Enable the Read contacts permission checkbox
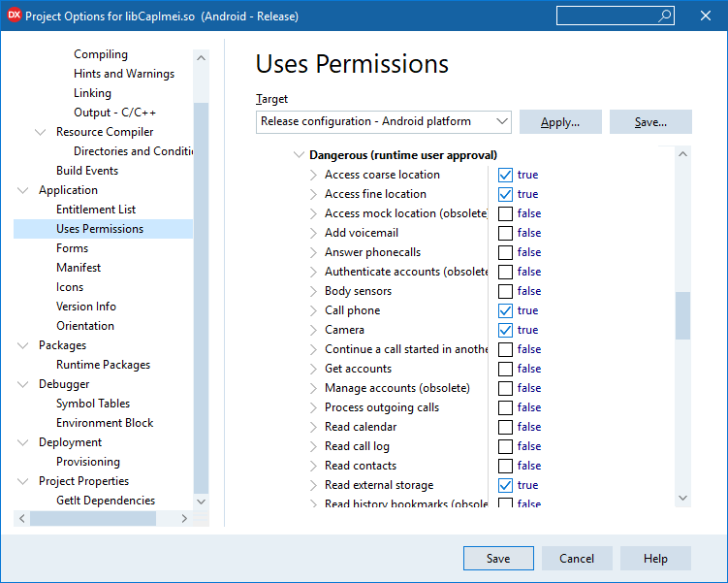 point(505,466)
